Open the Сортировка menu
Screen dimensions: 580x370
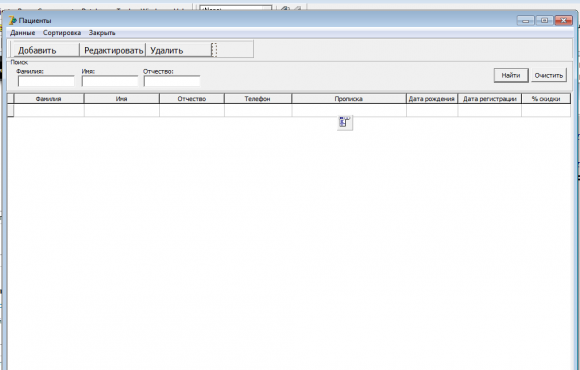click(x=62, y=33)
